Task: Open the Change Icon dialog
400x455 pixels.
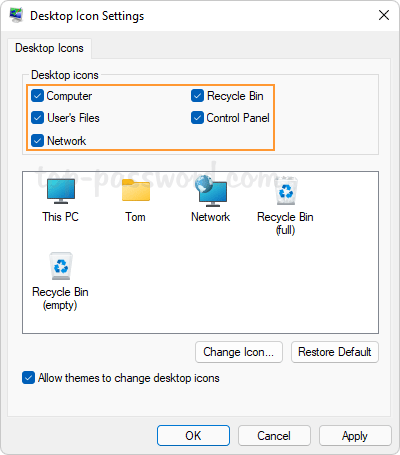Action: pos(239,352)
